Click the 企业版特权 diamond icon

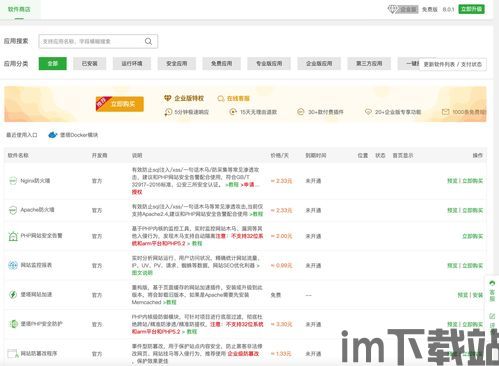pyautogui.click(x=167, y=98)
